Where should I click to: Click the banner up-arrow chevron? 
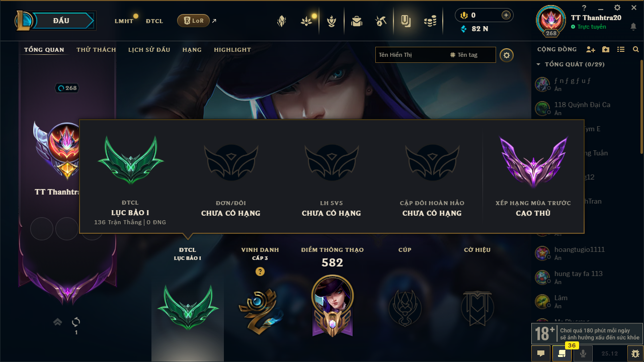click(x=58, y=322)
